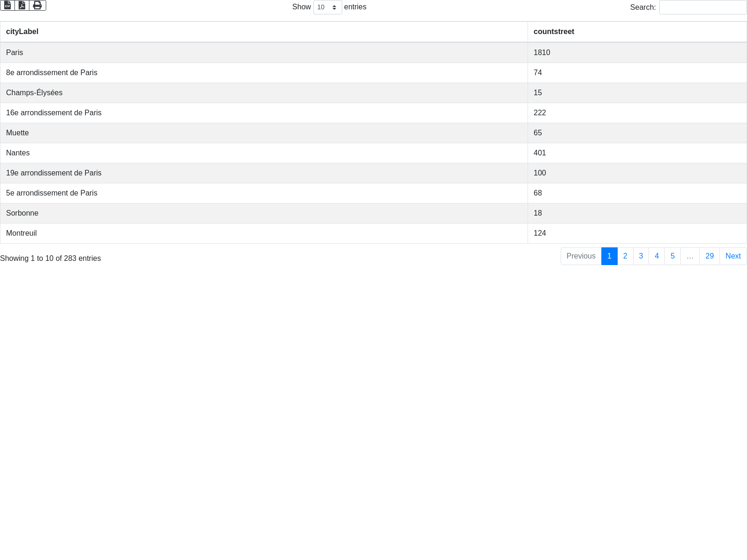Image resolution: width=747 pixels, height=560 pixels.
Task: Open the entries-per-page dropdown
Action: (x=327, y=7)
